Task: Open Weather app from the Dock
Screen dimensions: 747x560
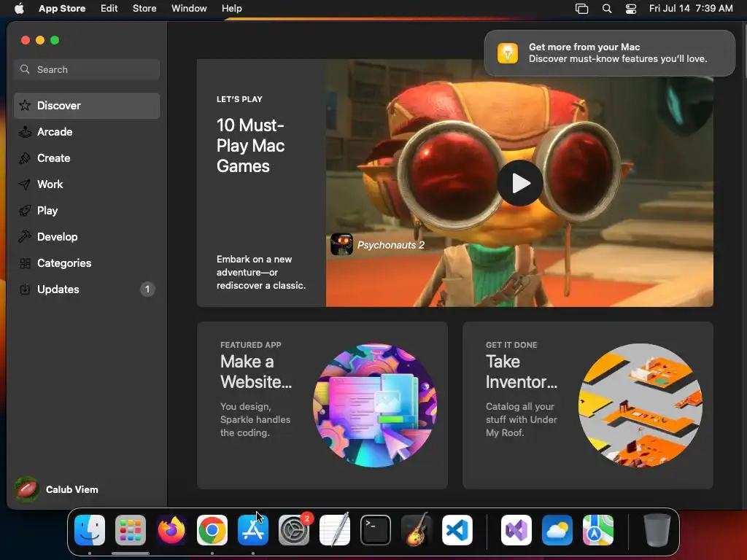Action: click(557, 530)
